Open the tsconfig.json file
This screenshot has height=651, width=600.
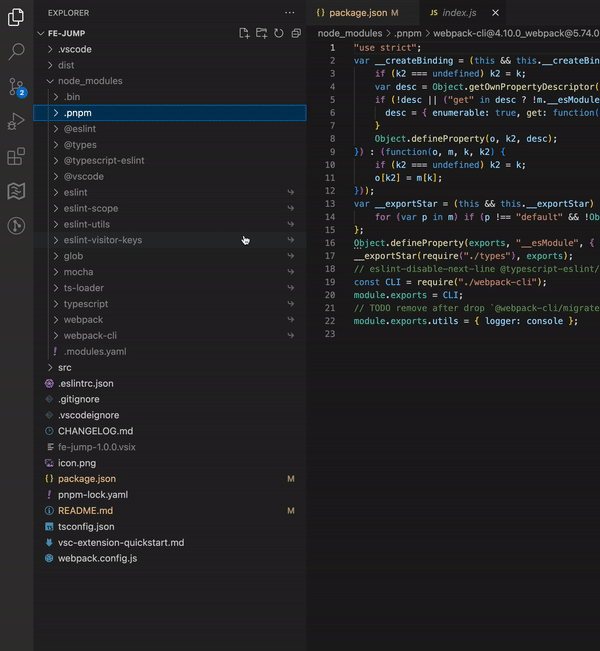point(170,526)
